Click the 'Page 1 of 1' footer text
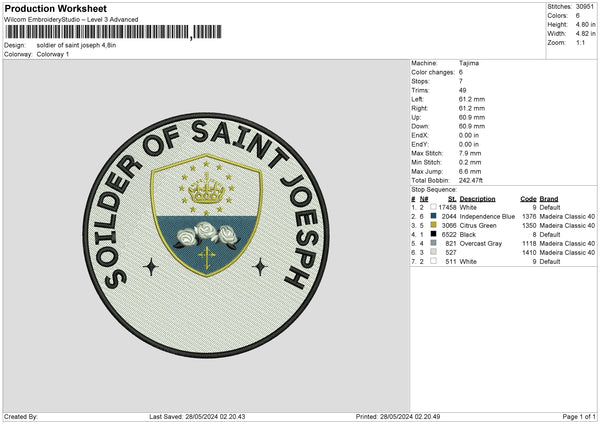The image size is (600, 424). (579, 416)
